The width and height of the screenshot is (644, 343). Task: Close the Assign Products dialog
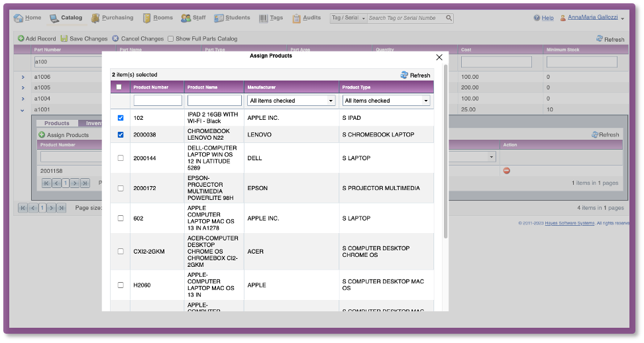point(439,58)
